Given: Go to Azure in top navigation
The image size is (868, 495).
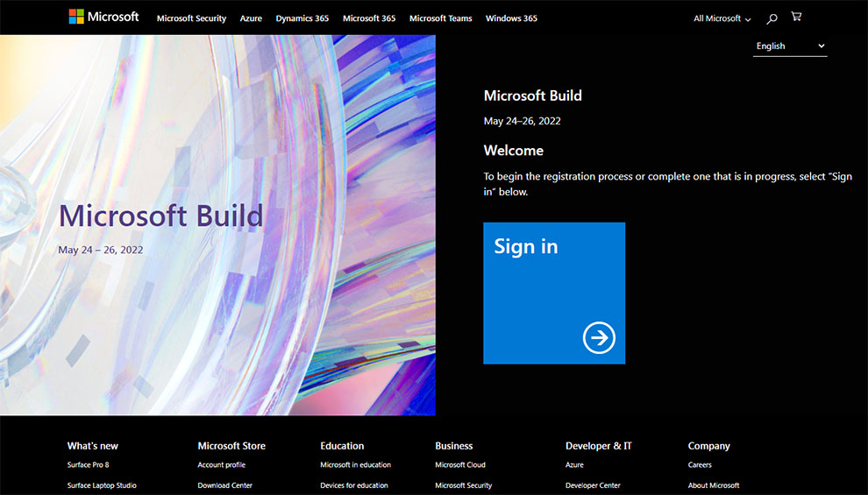Looking at the screenshot, I should [251, 18].
